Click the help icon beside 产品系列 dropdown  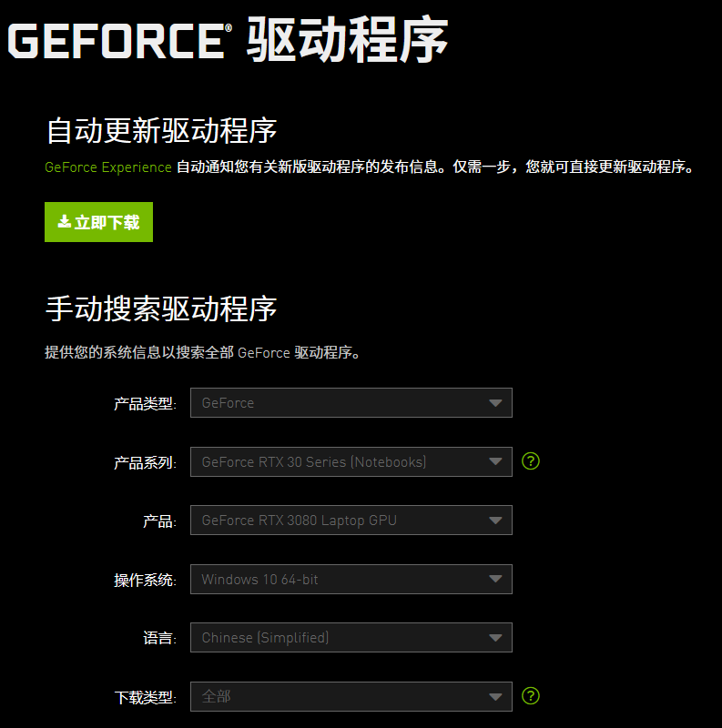click(x=530, y=461)
